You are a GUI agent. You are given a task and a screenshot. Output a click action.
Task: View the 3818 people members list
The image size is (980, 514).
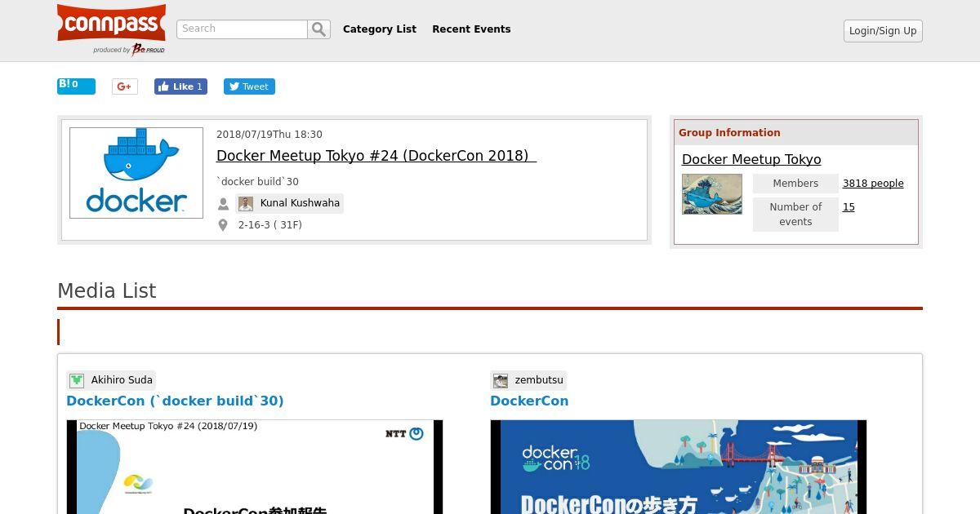873,184
